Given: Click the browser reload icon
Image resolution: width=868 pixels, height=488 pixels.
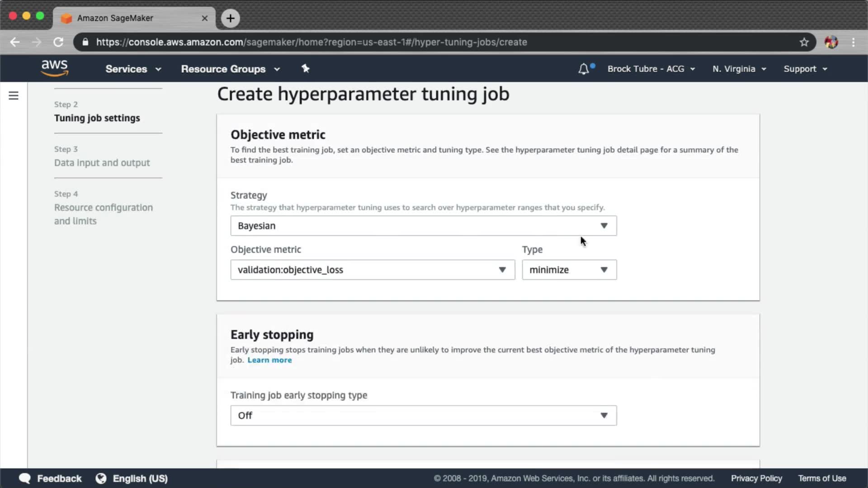Looking at the screenshot, I should pyautogui.click(x=58, y=42).
